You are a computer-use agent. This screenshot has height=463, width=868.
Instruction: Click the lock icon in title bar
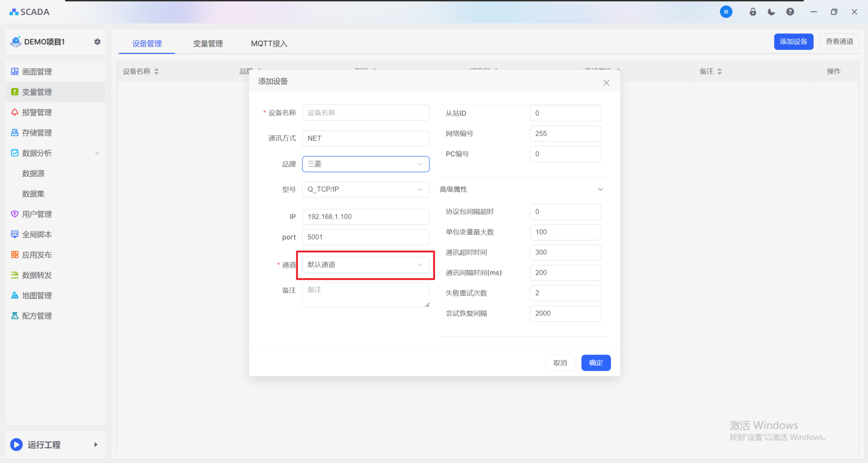pyautogui.click(x=753, y=12)
